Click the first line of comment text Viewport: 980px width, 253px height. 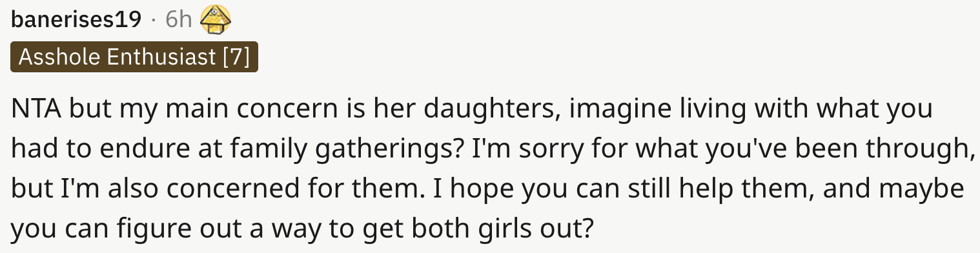click(472, 111)
